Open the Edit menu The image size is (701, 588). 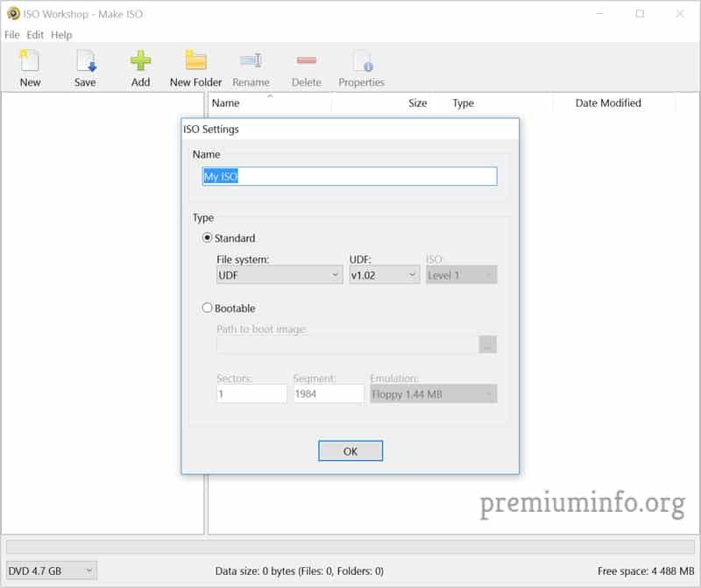35,35
